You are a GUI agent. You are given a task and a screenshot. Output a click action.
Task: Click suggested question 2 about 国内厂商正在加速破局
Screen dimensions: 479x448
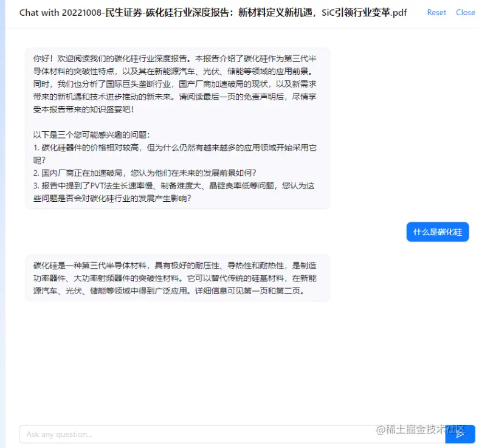point(145,173)
